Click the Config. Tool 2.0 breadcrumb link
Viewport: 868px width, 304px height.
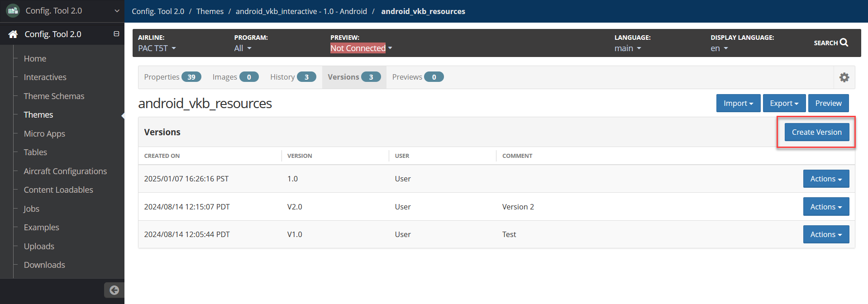(158, 11)
